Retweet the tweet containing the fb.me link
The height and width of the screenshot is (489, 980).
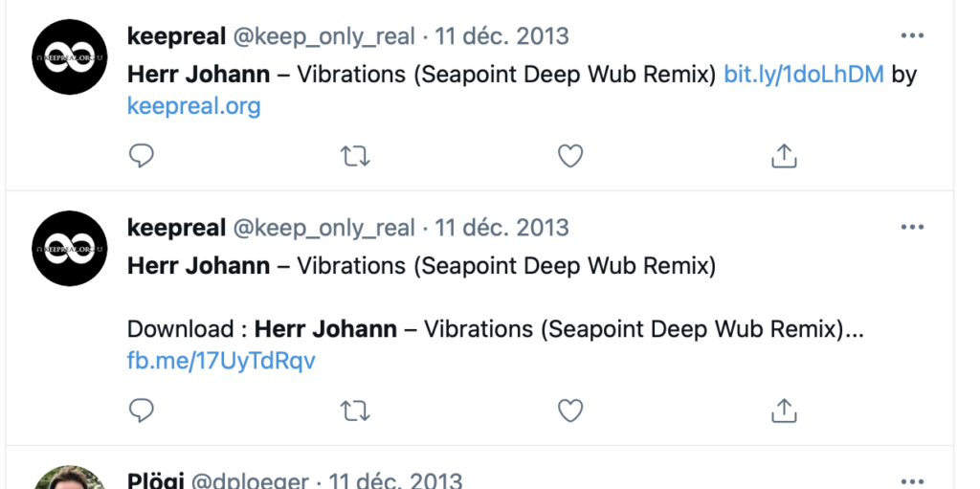(x=356, y=411)
